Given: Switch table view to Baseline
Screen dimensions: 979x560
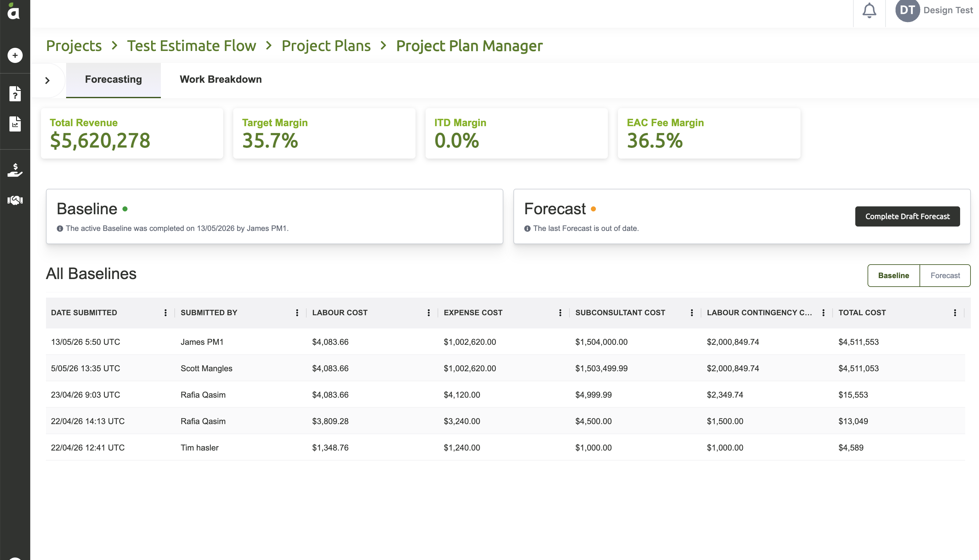Looking at the screenshot, I should click(893, 275).
